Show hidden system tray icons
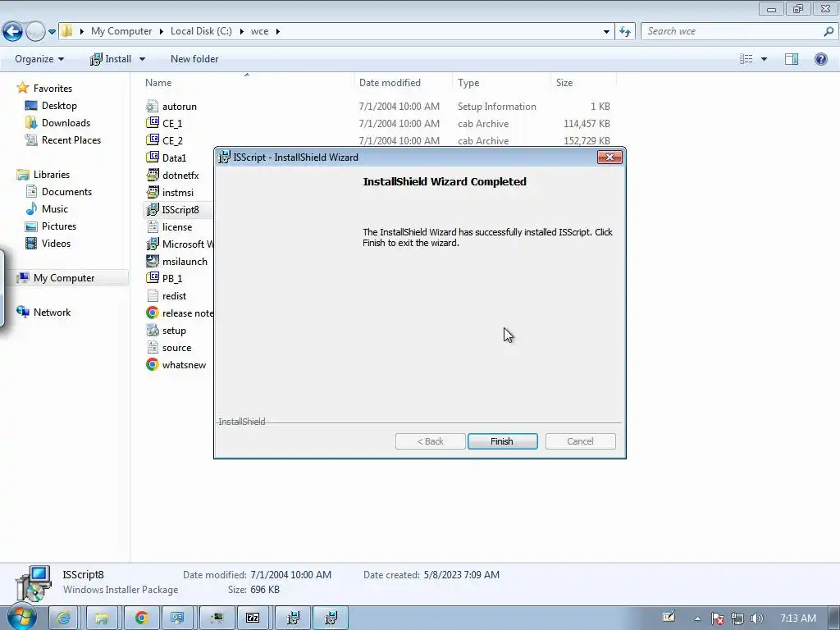The width and height of the screenshot is (840, 630). [697, 619]
